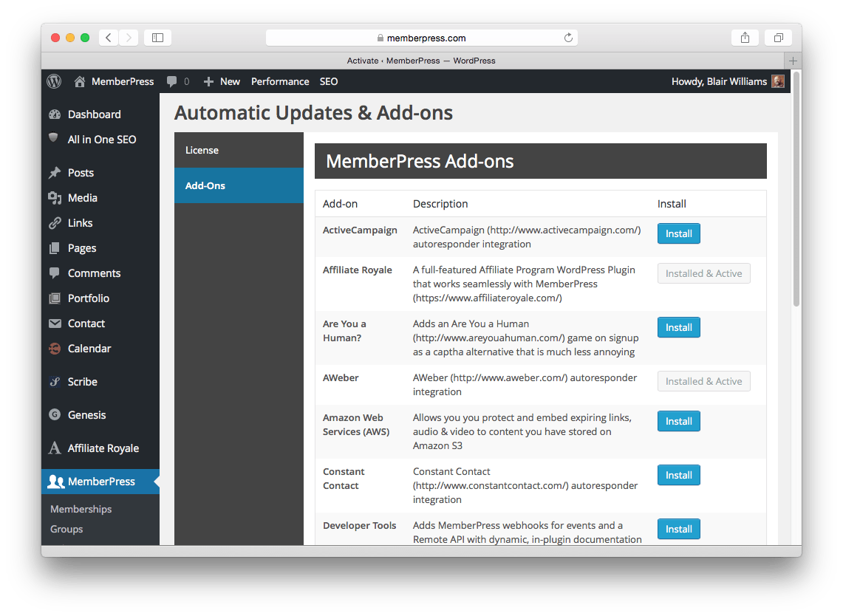Click the Portfolio icon in sidebar
The width and height of the screenshot is (843, 616).
[55, 298]
